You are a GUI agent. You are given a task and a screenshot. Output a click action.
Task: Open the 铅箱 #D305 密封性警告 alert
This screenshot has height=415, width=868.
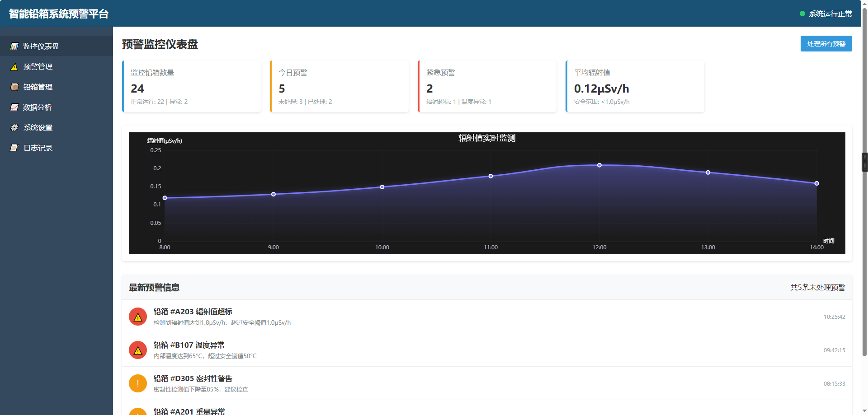pos(193,378)
